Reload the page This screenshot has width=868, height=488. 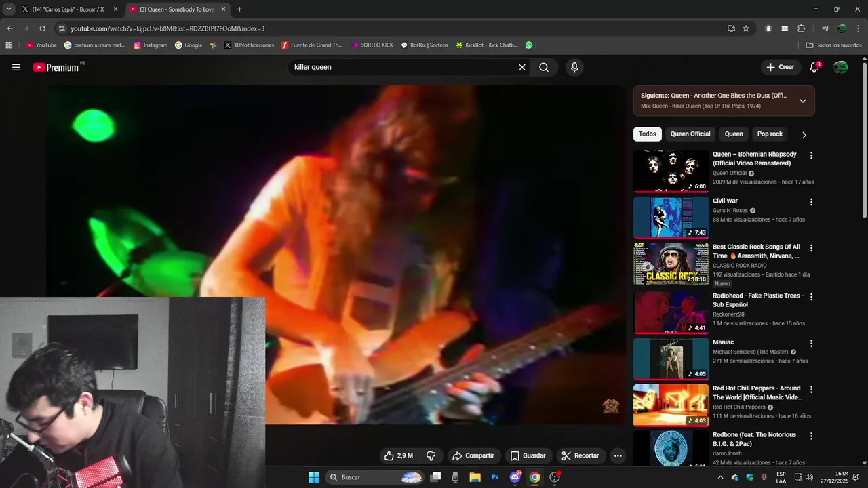[42, 28]
